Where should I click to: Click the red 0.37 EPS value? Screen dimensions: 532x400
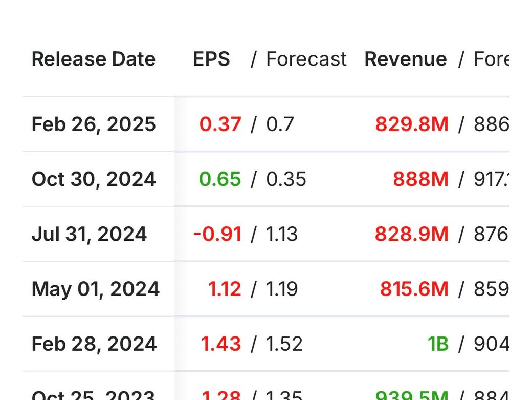pos(220,124)
